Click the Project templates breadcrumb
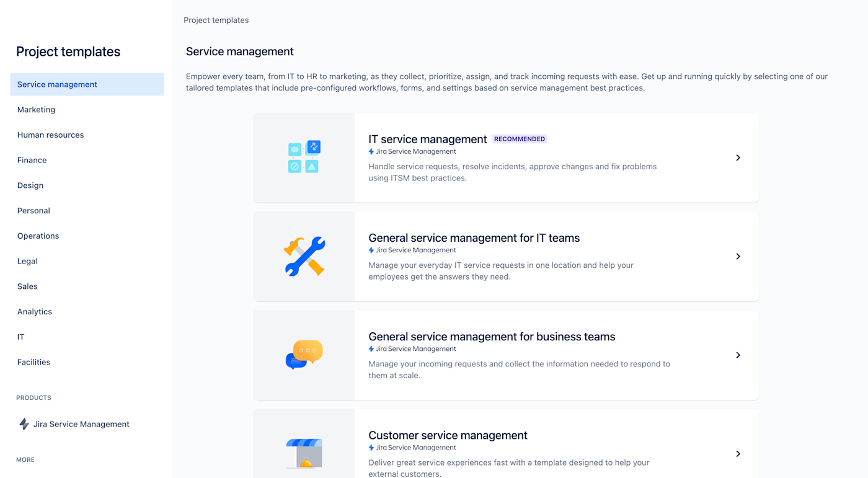The image size is (868, 478). [x=216, y=20]
